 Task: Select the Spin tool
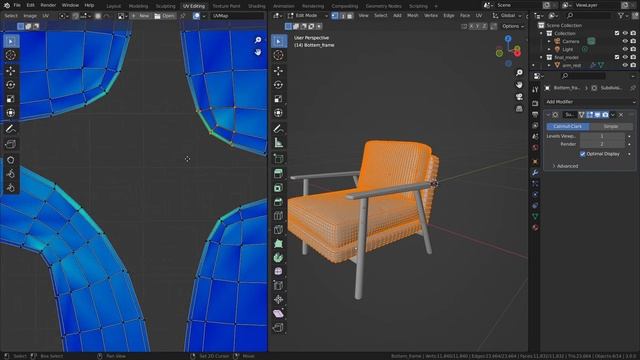tap(278, 258)
